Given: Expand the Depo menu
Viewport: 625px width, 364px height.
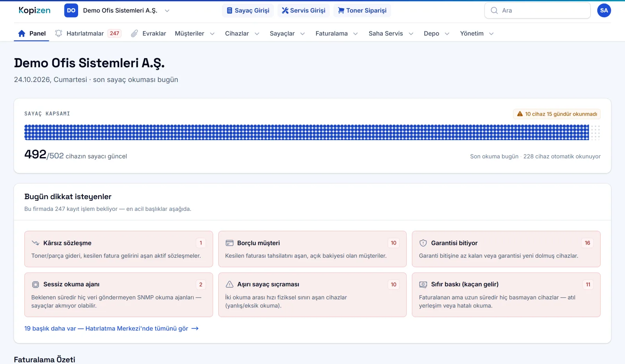Looking at the screenshot, I should pos(436,34).
